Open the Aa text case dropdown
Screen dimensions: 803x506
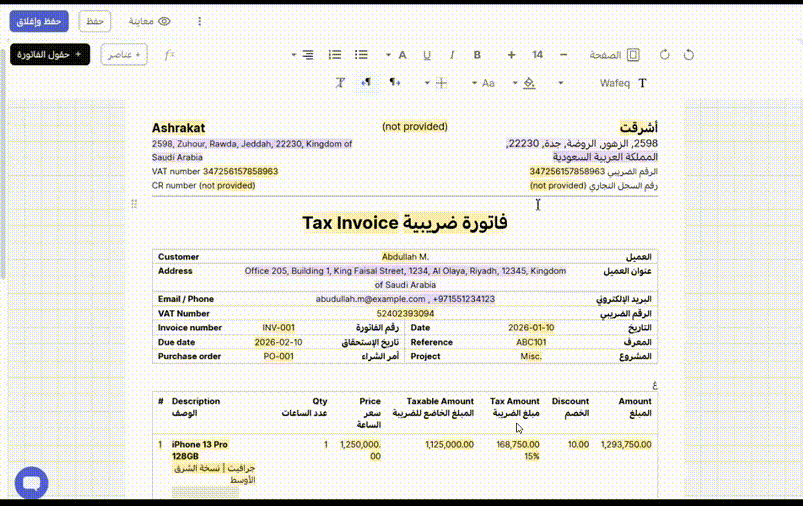tap(483, 83)
